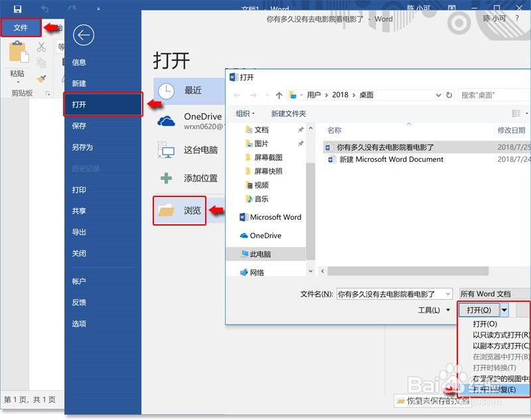The height and width of the screenshot is (420, 531).
Task: Select 另存为 in Backstage menu
Action: pos(82,147)
